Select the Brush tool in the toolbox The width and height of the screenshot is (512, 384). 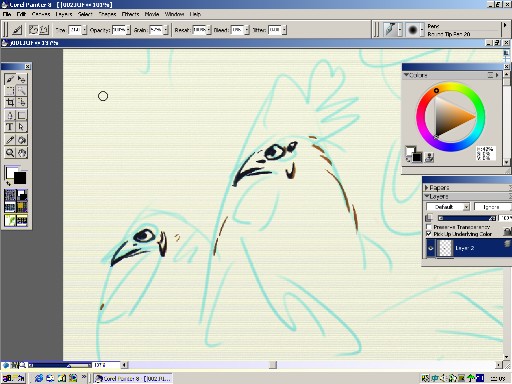(x=10, y=79)
